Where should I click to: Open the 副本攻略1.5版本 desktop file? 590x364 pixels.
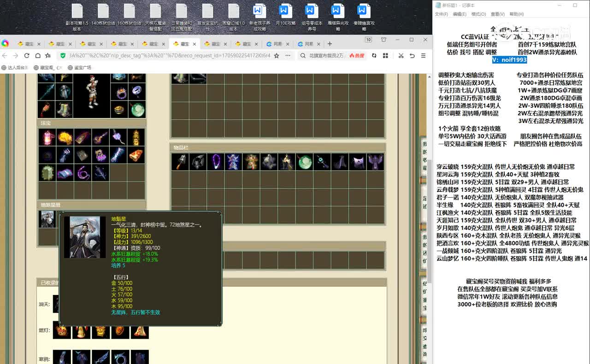(x=77, y=18)
